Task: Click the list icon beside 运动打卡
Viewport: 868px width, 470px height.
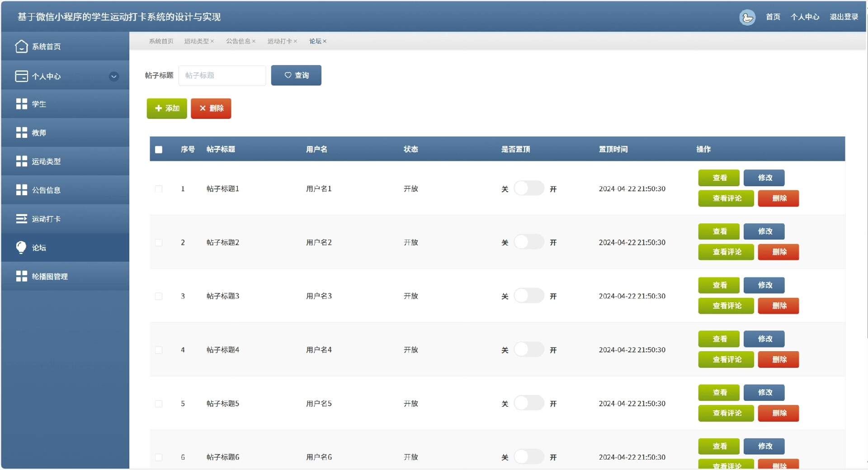Action: pyautogui.click(x=21, y=219)
